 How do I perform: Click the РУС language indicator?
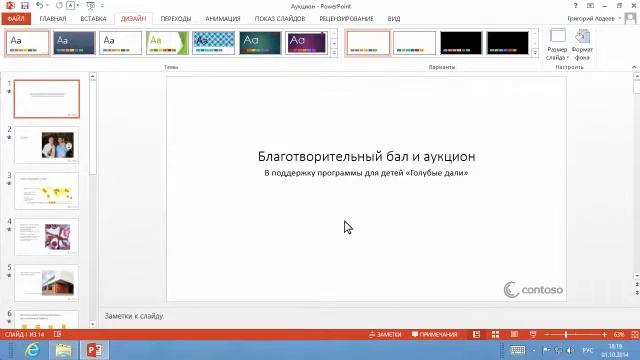(x=587, y=350)
